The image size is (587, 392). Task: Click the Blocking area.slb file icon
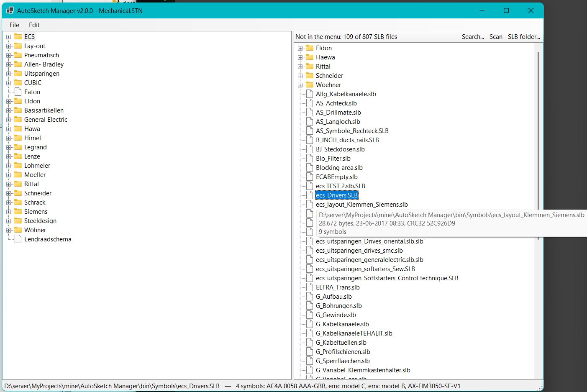coord(310,167)
